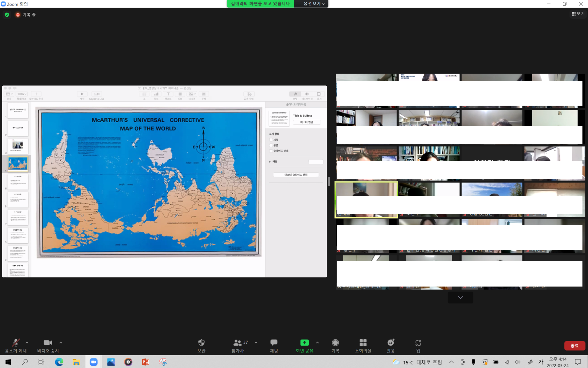588x368 pixels.
Task: Click the red End (종료) button
Action: tap(574, 346)
